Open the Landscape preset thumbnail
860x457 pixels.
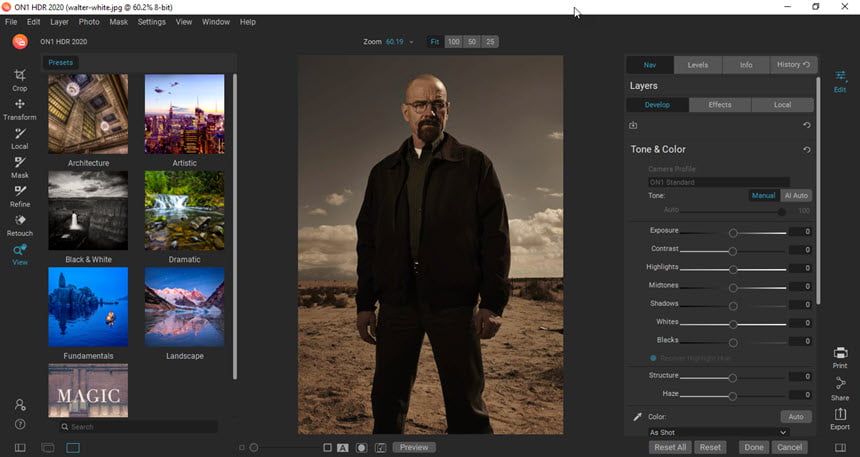tap(184, 307)
